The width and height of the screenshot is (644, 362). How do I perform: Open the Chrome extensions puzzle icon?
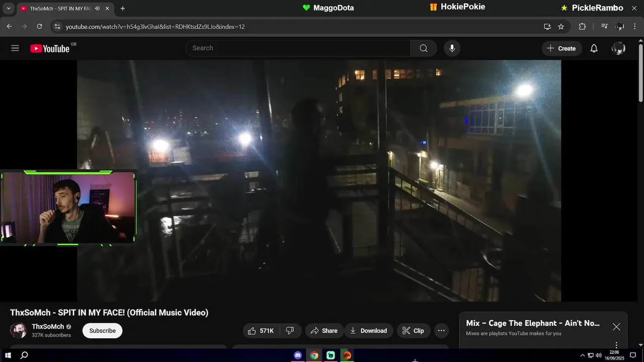pyautogui.click(x=583, y=27)
